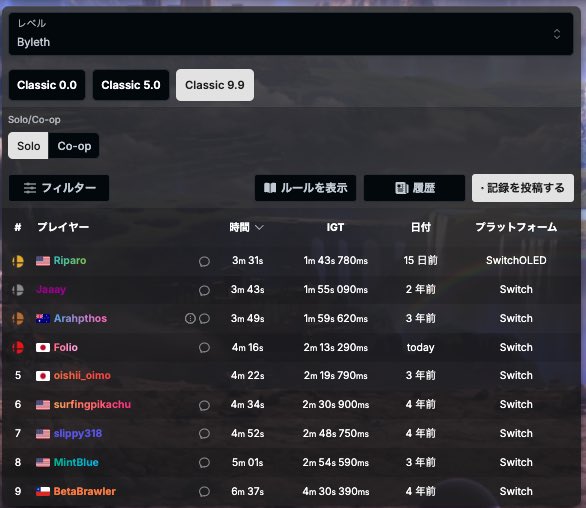Open the comment bubble on surfingpikachu's run
This screenshot has height=508, width=586.
pos(204,405)
